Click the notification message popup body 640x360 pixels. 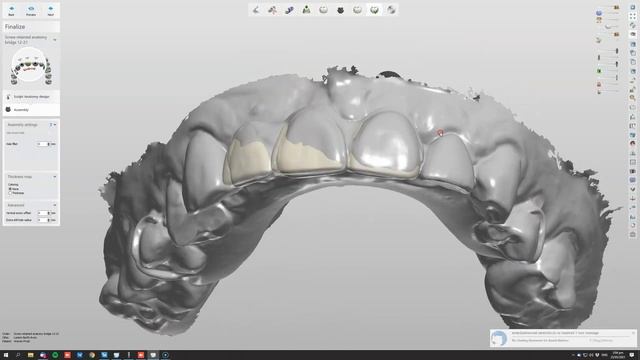tap(563, 338)
